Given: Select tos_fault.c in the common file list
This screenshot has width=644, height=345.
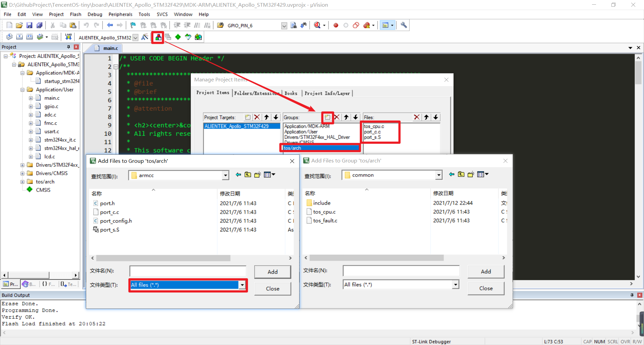Looking at the screenshot, I should click(325, 220).
